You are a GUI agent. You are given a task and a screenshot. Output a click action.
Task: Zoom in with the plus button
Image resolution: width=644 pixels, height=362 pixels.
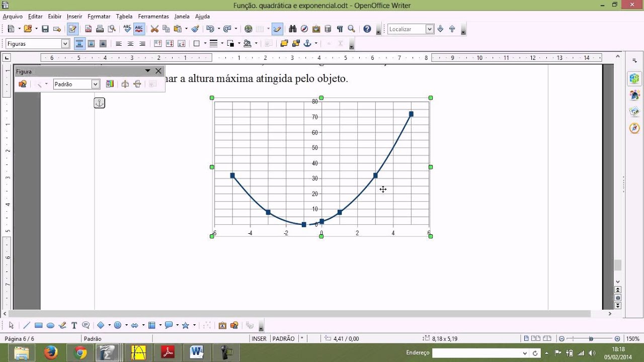click(x=617, y=339)
